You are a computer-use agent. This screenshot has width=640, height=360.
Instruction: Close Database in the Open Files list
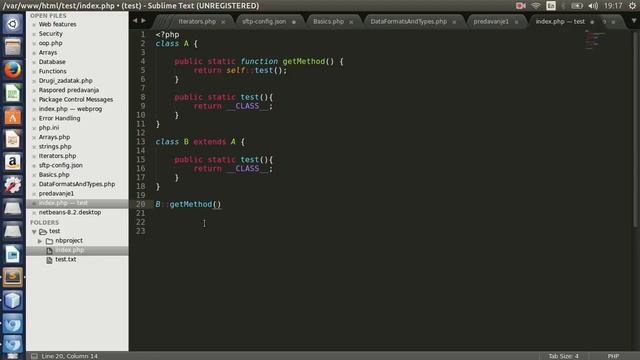point(34,62)
